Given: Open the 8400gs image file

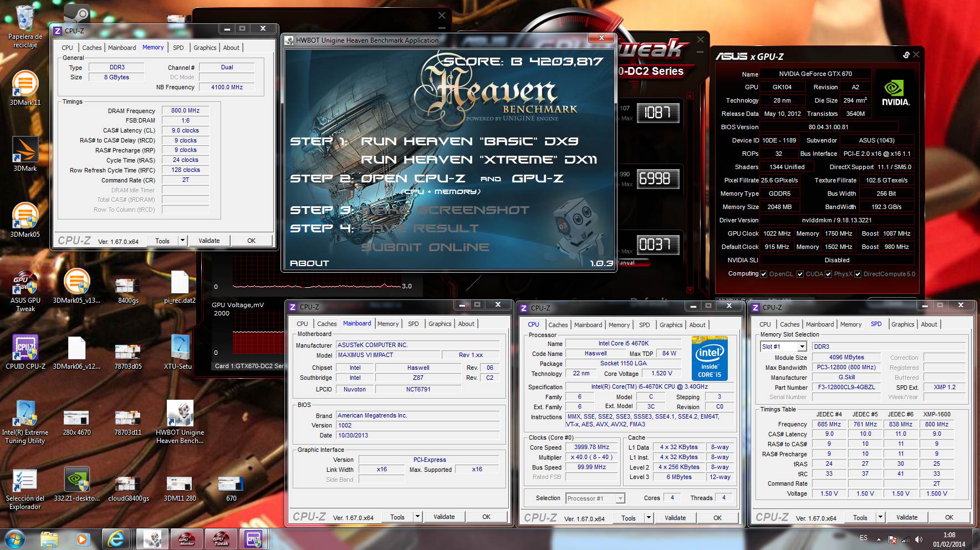Looking at the screenshot, I should pyautogui.click(x=128, y=289).
